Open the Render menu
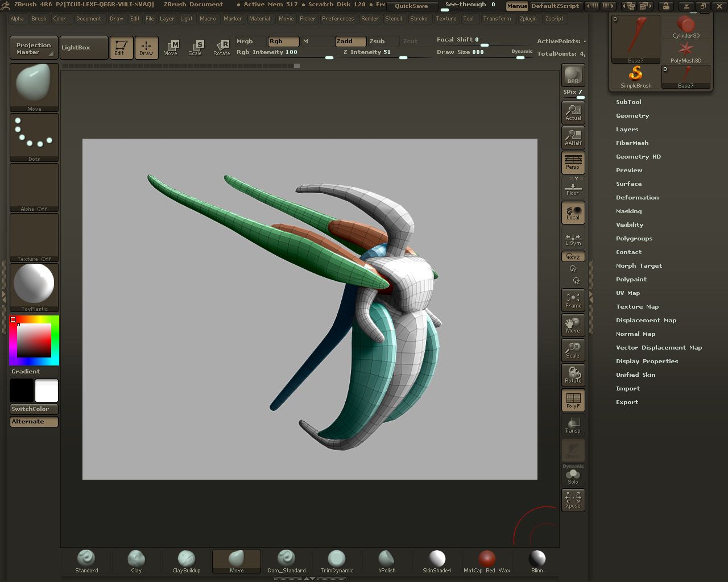Image resolution: width=728 pixels, height=582 pixels. [x=370, y=19]
